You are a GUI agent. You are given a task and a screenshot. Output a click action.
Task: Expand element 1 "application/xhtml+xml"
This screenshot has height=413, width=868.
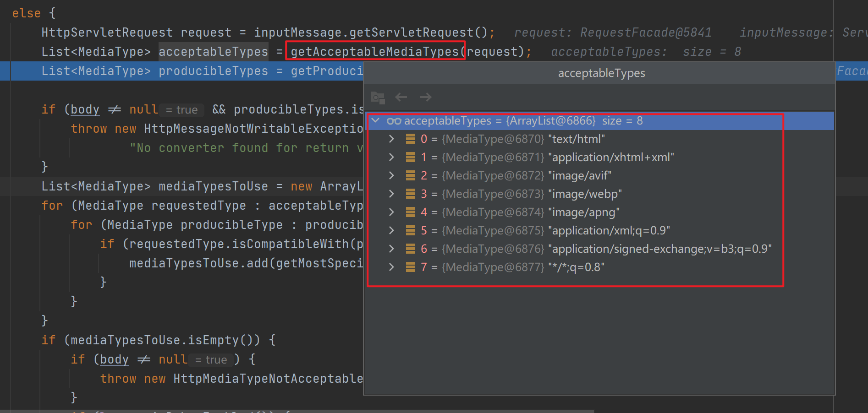(x=391, y=158)
